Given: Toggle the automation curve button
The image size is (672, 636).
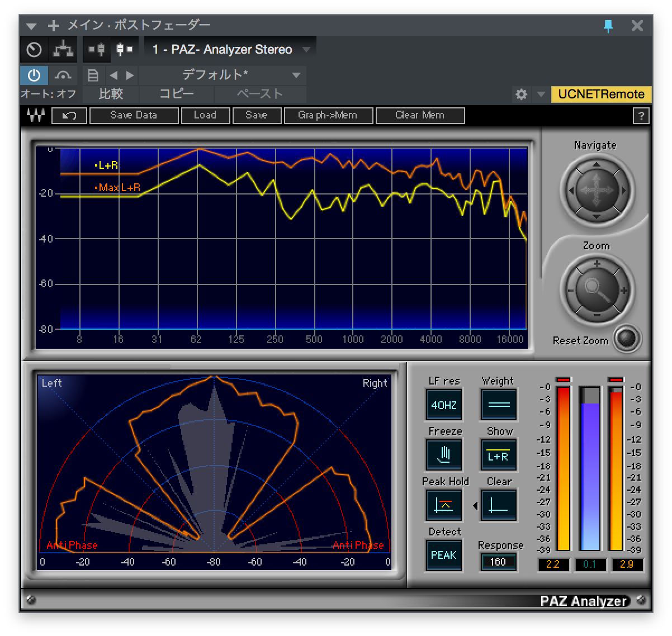Looking at the screenshot, I should pyautogui.click(x=63, y=75).
